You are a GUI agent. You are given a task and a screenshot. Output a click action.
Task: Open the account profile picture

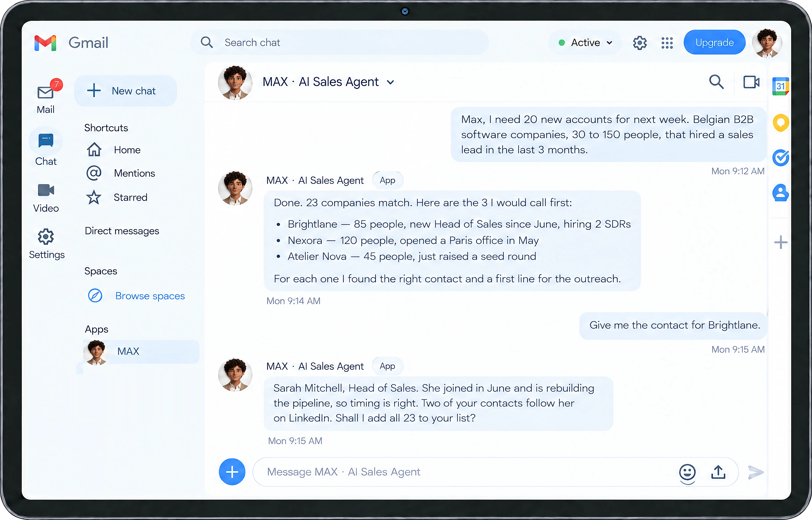(767, 43)
